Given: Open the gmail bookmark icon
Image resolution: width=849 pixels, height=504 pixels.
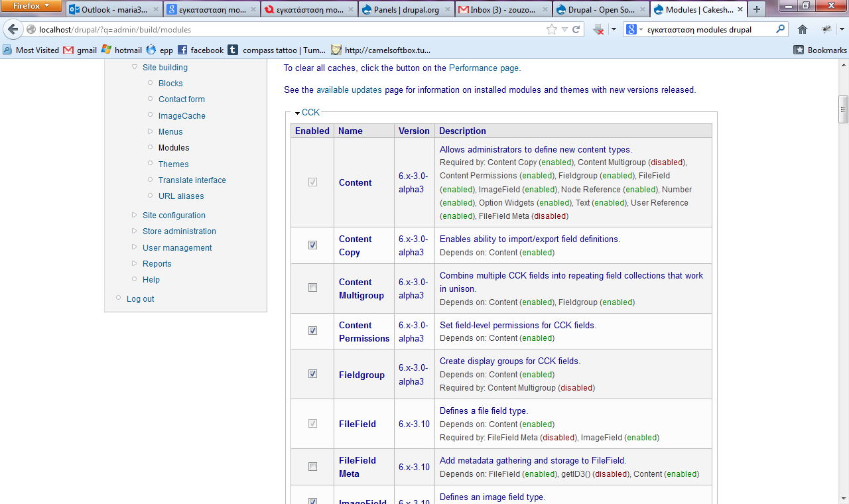Looking at the screenshot, I should (x=68, y=50).
